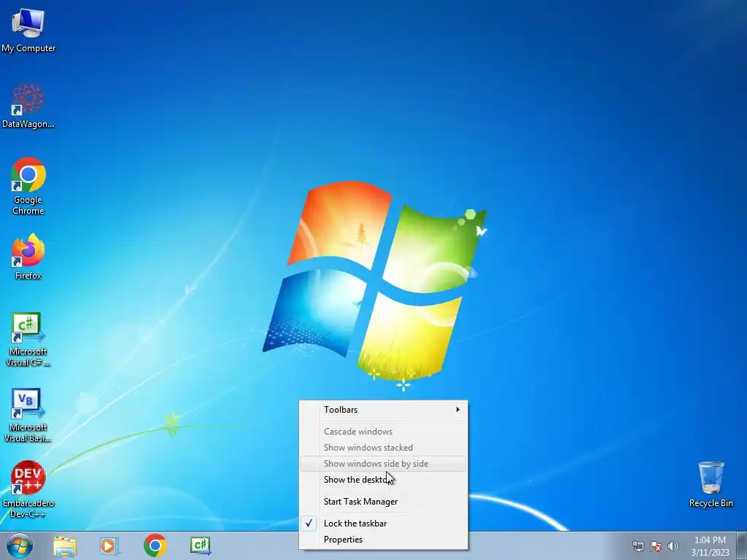The height and width of the screenshot is (560, 747).
Task: Select the Microsoft Visual Basic desktop shortcut
Action: 28,415
